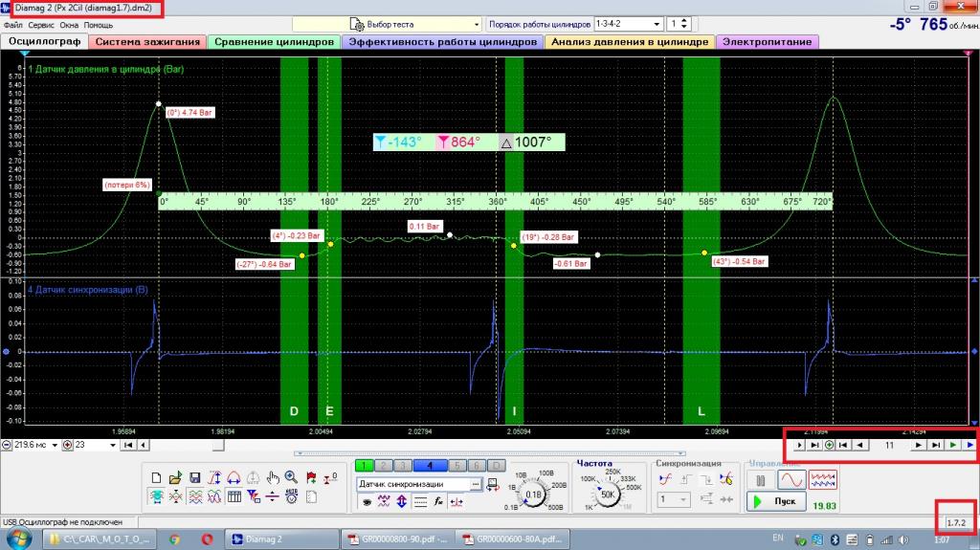Switch to Система зажигания tab
The image size is (980, 550).
pos(147,42)
